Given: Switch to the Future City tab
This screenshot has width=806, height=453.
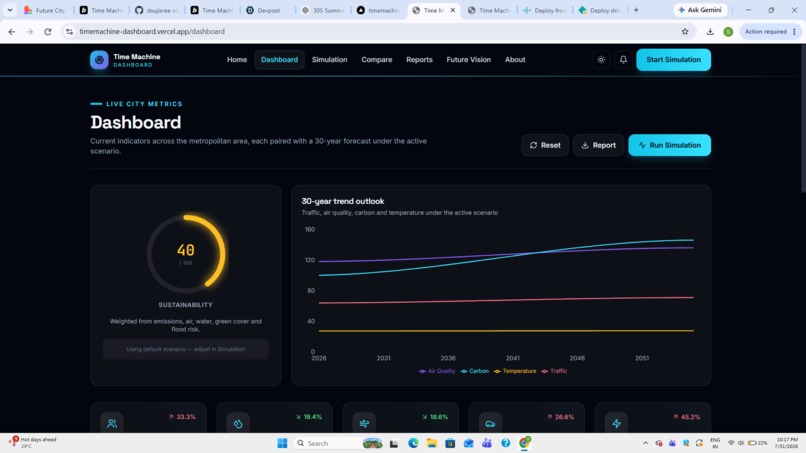Looking at the screenshot, I should 45,10.
